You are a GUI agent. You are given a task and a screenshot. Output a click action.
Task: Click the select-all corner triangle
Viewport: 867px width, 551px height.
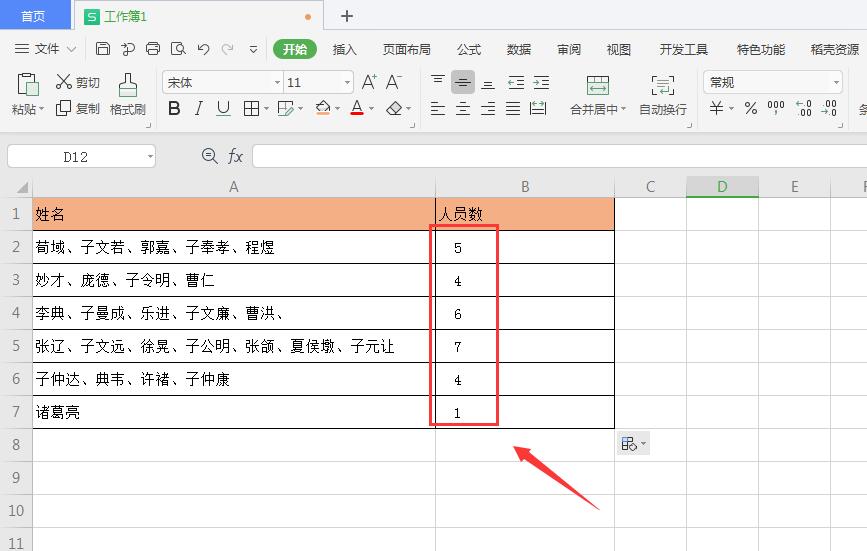tap(22, 187)
